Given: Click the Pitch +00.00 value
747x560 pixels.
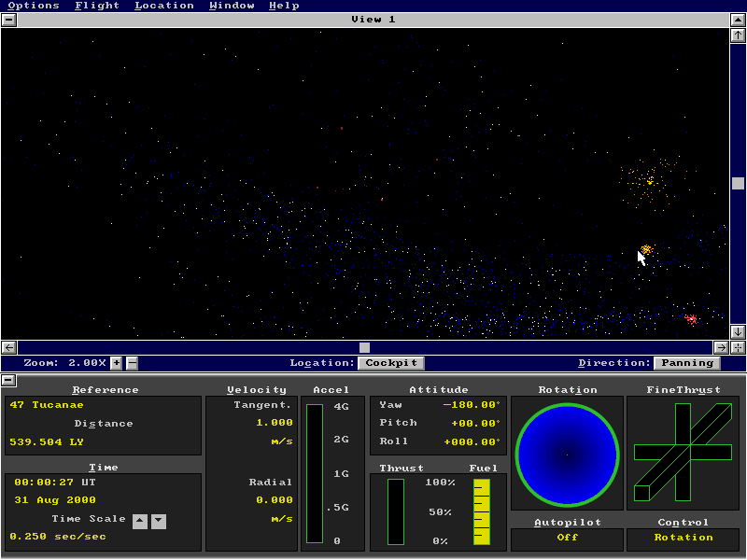Looking at the screenshot, I should point(475,424).
